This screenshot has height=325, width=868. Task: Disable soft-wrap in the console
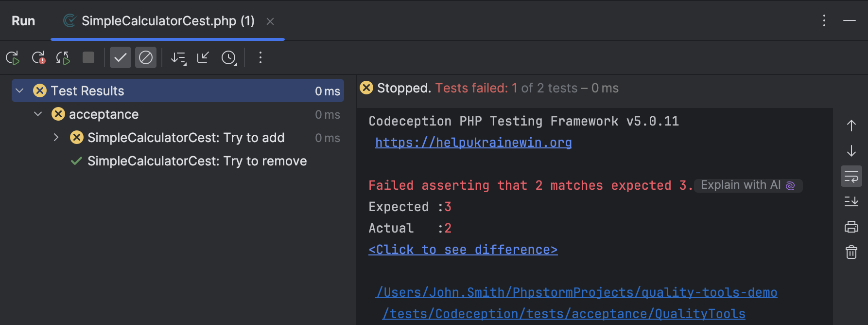click(x=851, y=176)
